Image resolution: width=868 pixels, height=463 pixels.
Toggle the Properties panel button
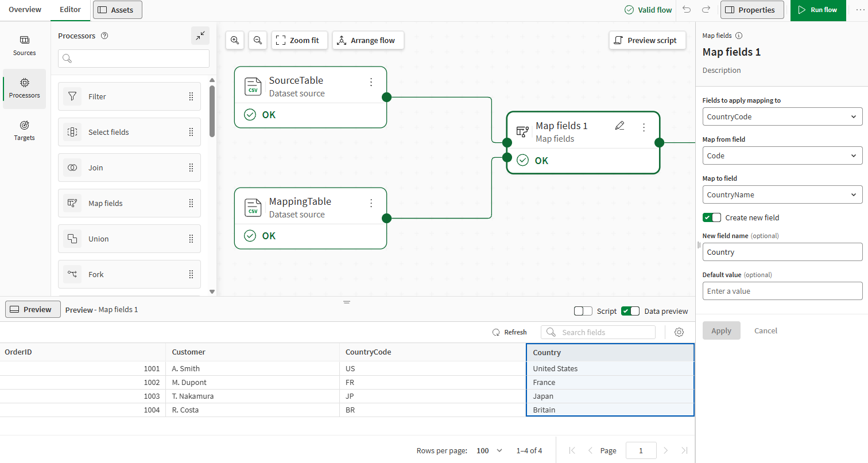coord(752,10)
